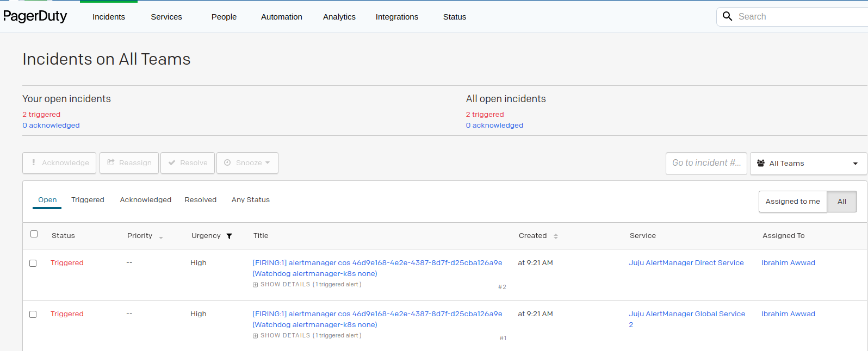Click the All Teams people icon
Screen dimensions: 868x351
click(761, 163)
